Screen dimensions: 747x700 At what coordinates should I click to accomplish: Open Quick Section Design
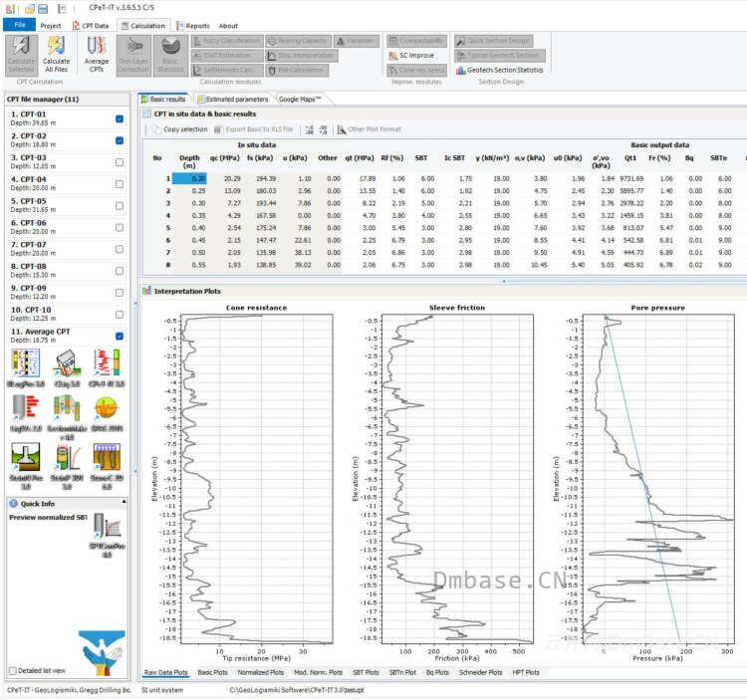point(494,41)
